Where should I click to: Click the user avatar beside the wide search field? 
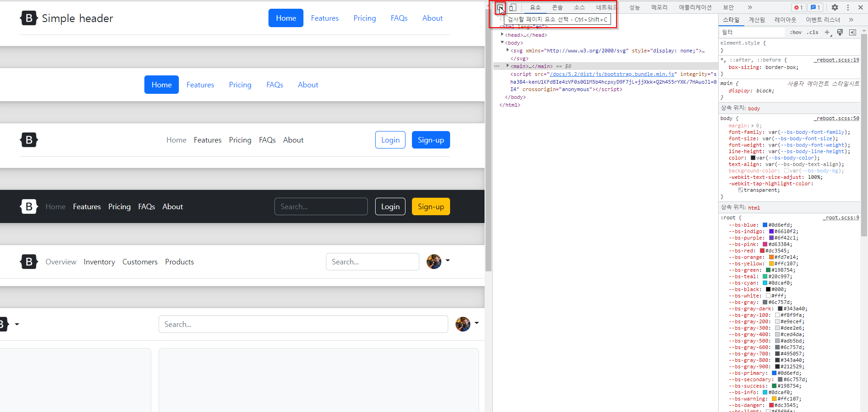463,324
